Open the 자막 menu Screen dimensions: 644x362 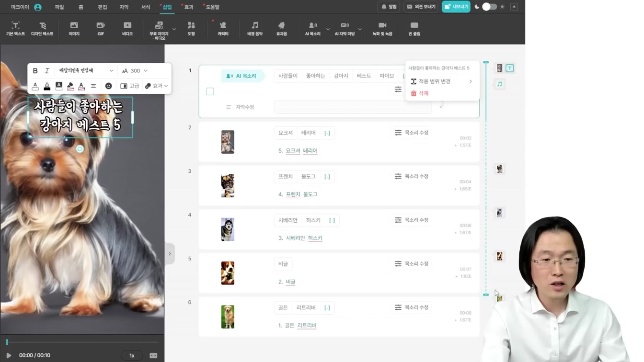click(x=124, y=7)
